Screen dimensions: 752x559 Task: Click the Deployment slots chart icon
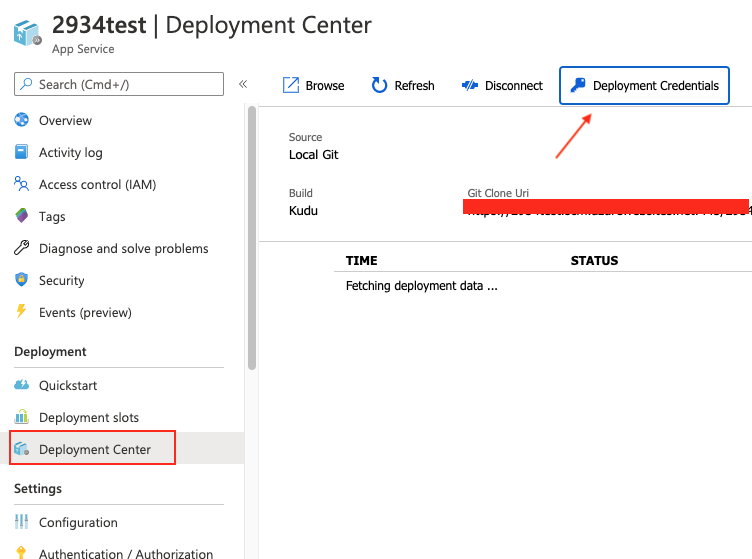[x=22, y=417]
